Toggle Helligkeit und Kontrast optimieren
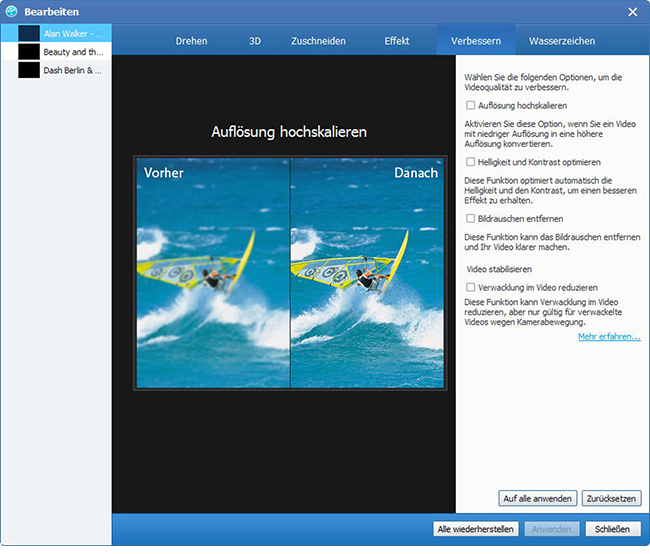 pyautogui.click(x=471, y=161)
